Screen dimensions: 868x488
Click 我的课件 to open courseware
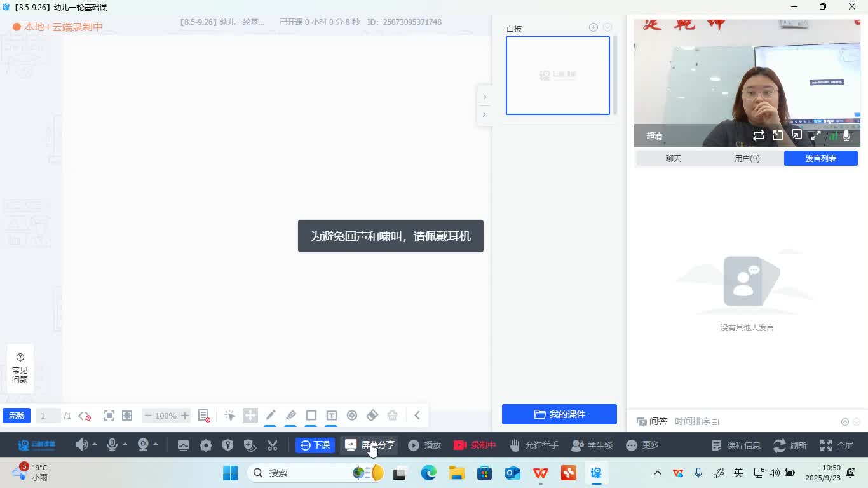point(559,414)
